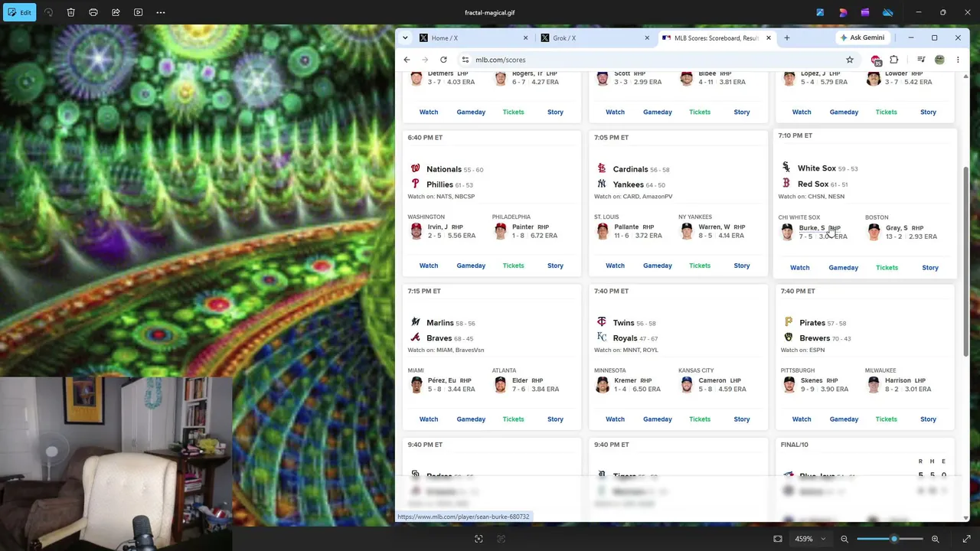
Task: Fit the photo to the window
Action: coord(778,539)
